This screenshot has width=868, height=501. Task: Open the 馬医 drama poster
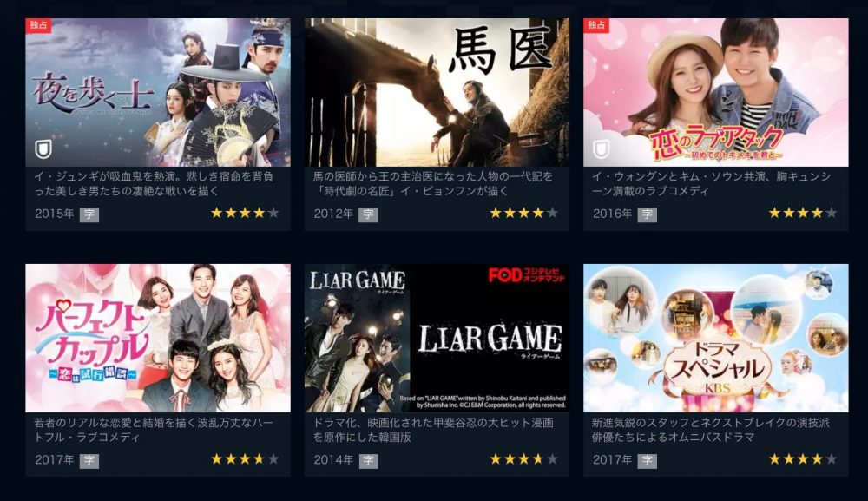(x=437, y=92)
